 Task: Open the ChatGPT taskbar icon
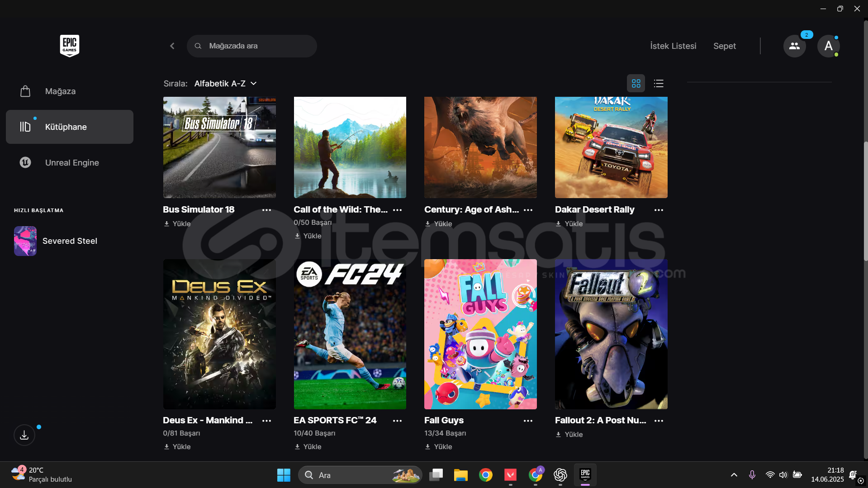click(x=560, y=475)
